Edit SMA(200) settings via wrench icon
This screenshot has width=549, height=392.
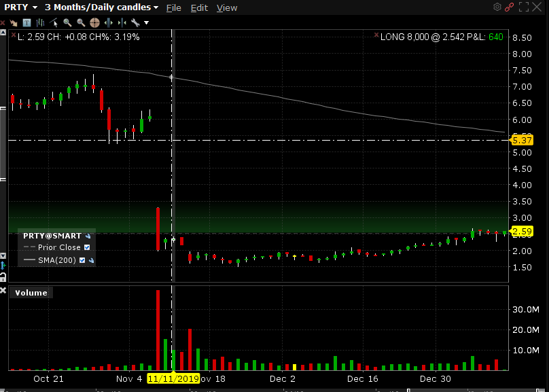[91, 260]
